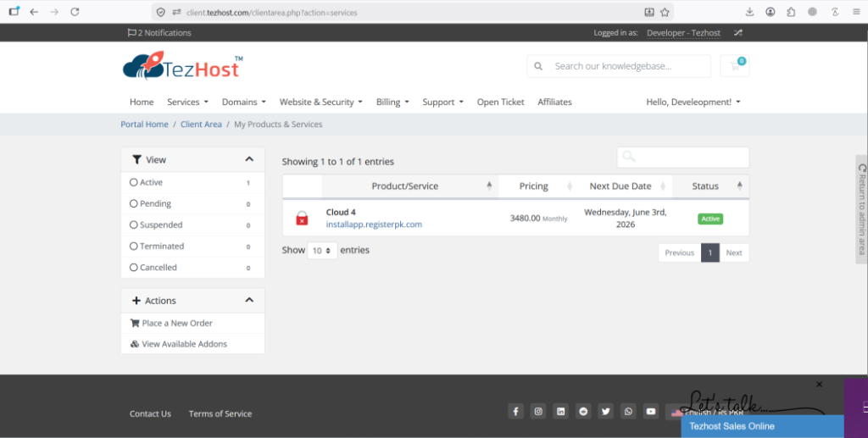868x438 pixels.
Task: Sort by Next Due Date column
Action: [x=626, y=186]
